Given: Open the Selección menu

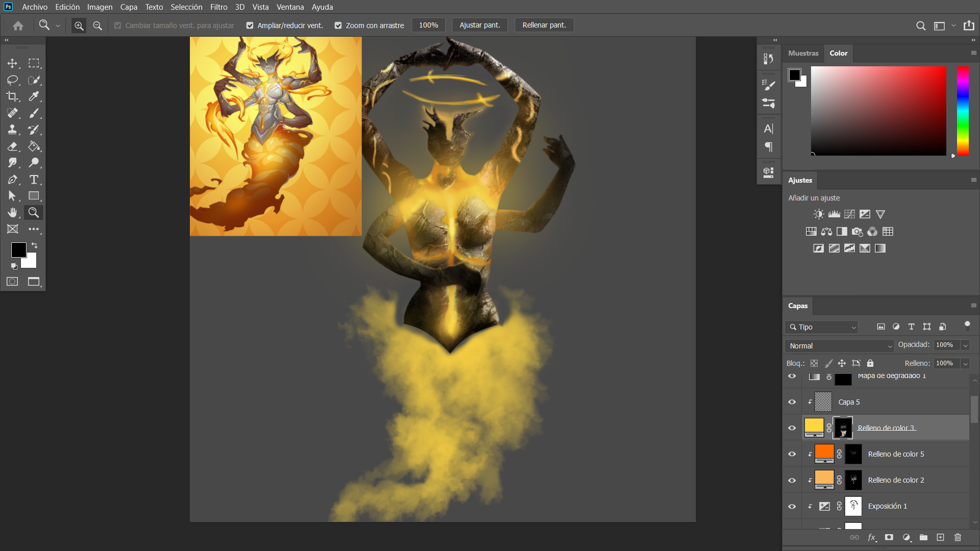Looking at the screenshot, I should (x=186, y=7).
